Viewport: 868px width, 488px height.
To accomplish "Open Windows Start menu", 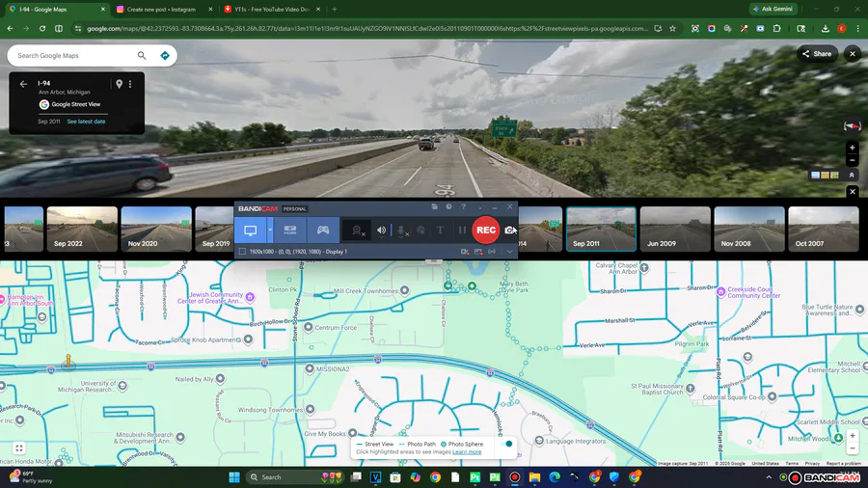I will pos(234,477).
